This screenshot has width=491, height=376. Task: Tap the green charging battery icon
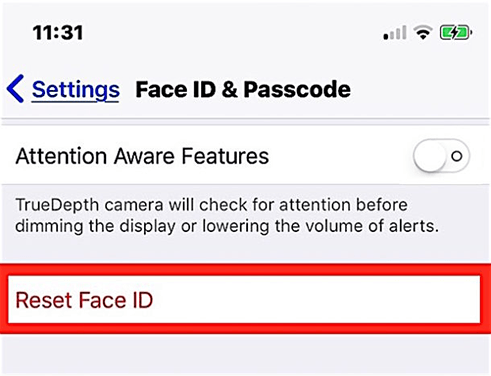(x=456, y=33)
